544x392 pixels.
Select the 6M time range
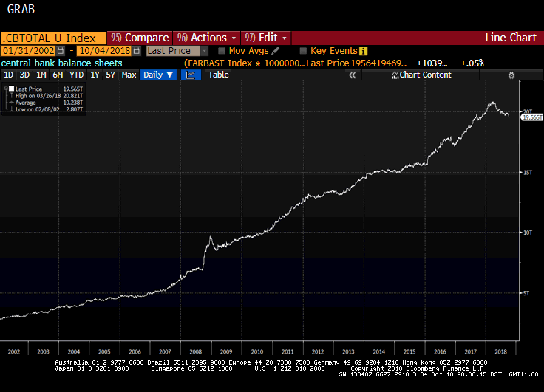click(58, 75)
